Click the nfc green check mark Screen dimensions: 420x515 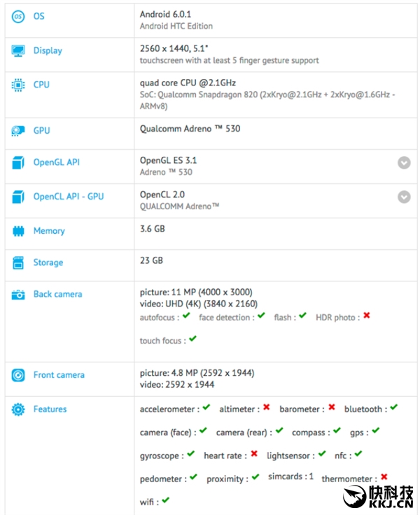click(358, 454)
